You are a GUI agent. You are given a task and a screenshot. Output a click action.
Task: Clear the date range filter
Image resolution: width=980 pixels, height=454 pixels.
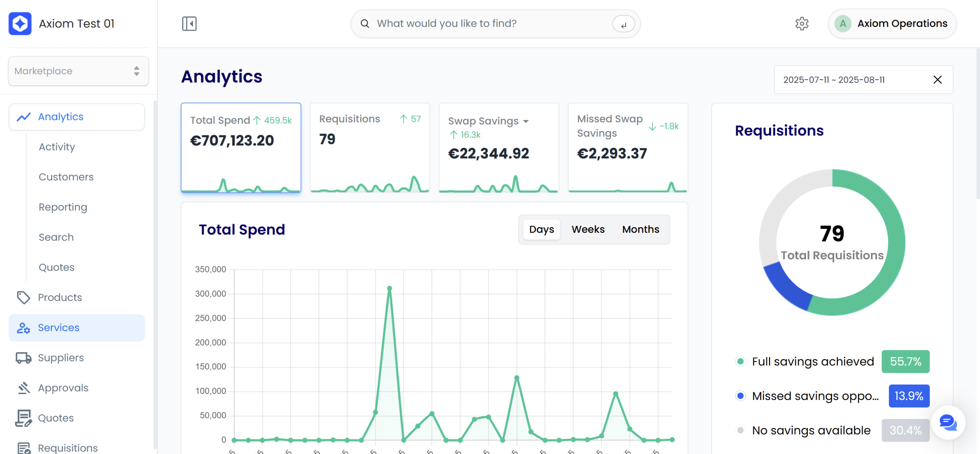pyautogui.click(x=937, y=80)
